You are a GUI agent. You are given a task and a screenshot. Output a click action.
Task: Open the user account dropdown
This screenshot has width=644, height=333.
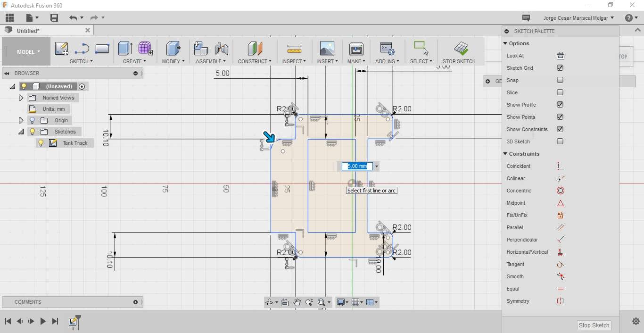(578, 18)
